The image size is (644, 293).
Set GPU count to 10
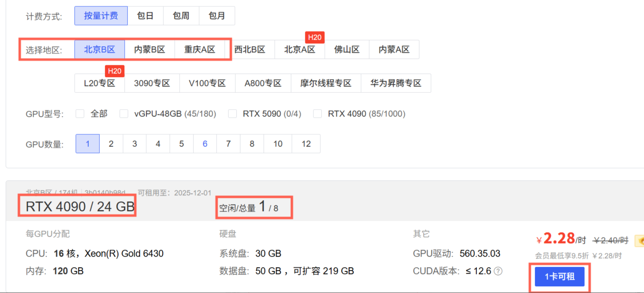coord(278,144)
